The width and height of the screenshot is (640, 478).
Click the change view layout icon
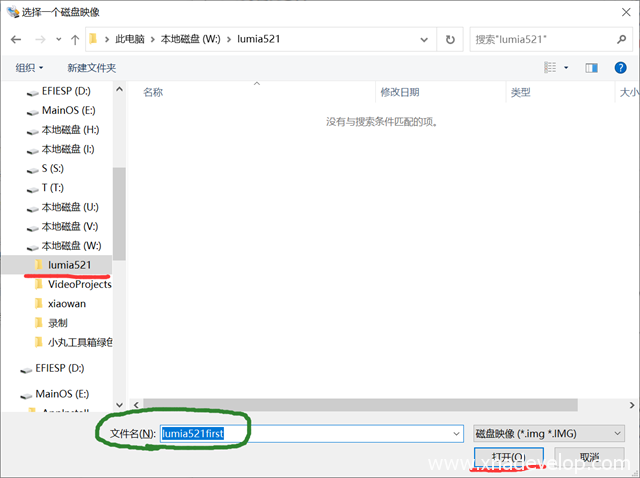pyautogui.click(x=550, y=68)
